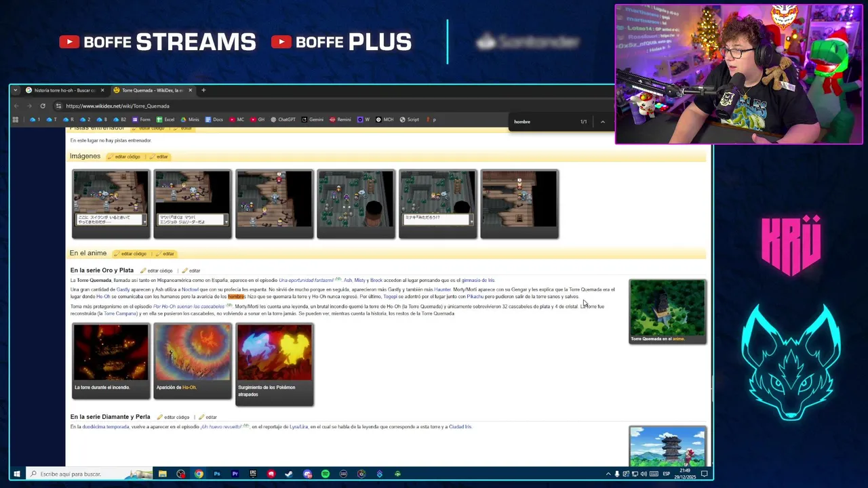Open Windows Start menu
The width and height of the screenshot is (868, 488).
tap(17, 474)
